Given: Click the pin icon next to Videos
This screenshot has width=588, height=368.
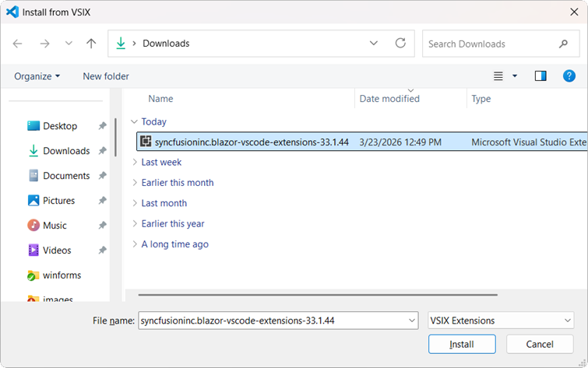Looking at the screenshot, I should (102, 250).
